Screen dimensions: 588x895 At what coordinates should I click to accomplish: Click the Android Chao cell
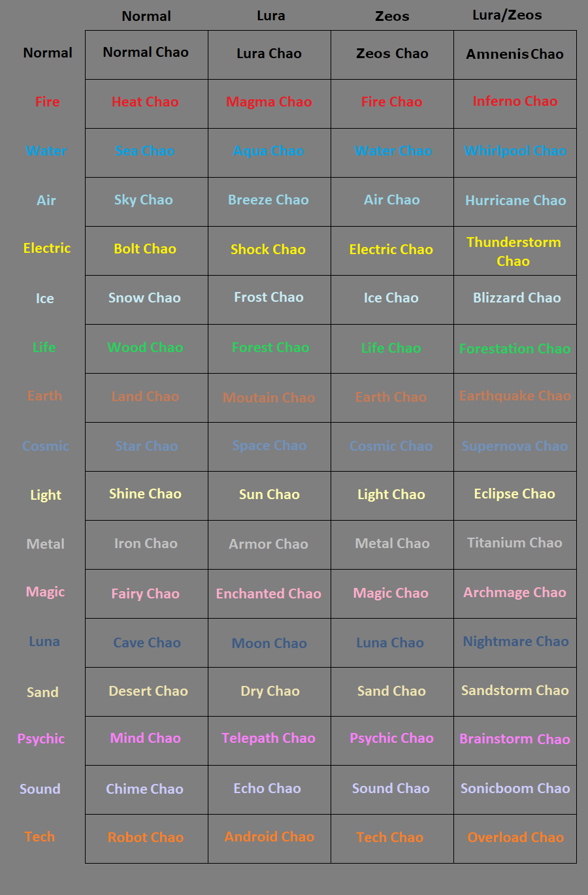pyautogui.click(x=269, y=839)
